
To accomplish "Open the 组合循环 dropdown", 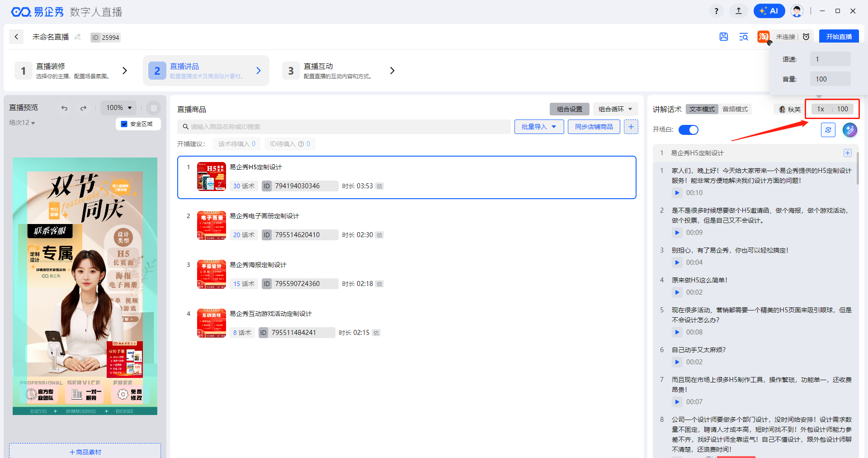I will [615, 109].
